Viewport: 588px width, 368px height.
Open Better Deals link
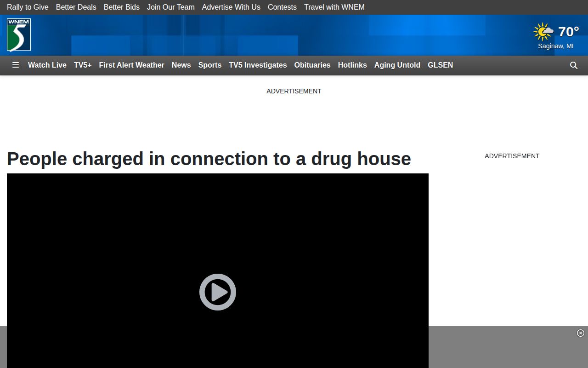click(76, 7)
